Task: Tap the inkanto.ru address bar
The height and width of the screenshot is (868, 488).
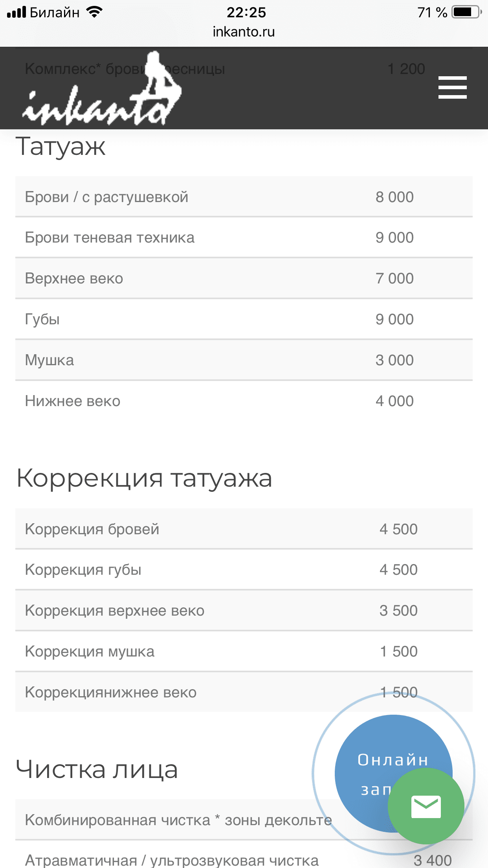Action: [244, 32]
